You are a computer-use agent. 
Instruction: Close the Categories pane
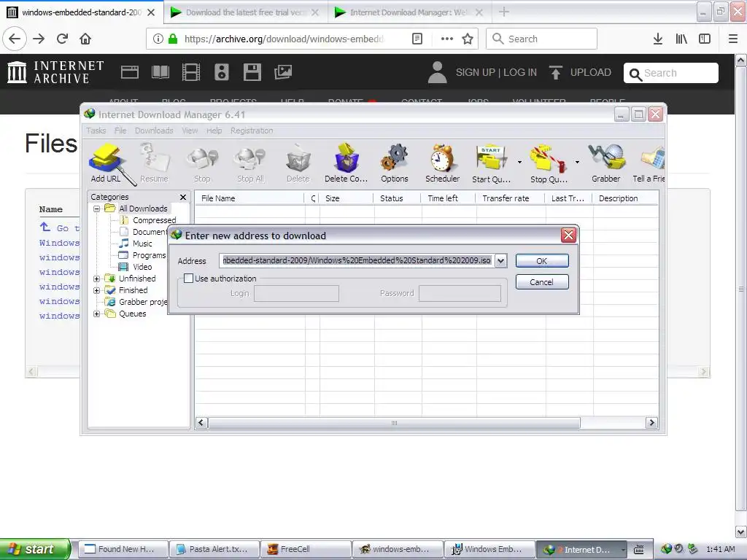tap(183, 197)
